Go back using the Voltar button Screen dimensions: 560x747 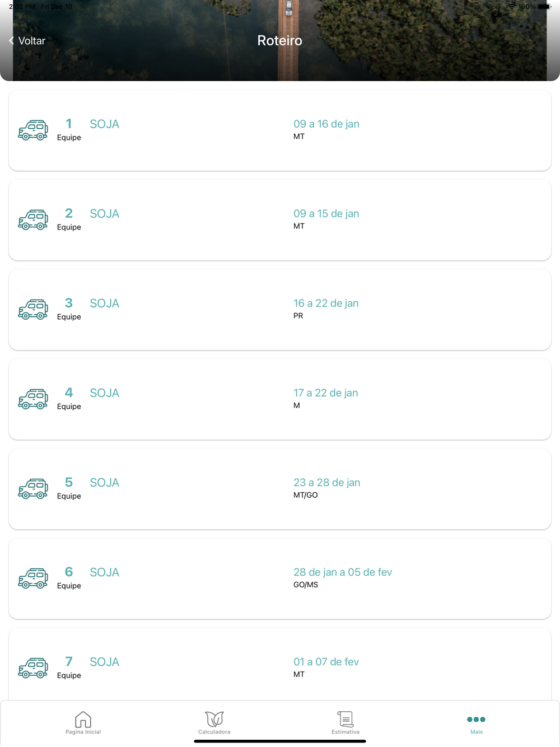[27, 40]
